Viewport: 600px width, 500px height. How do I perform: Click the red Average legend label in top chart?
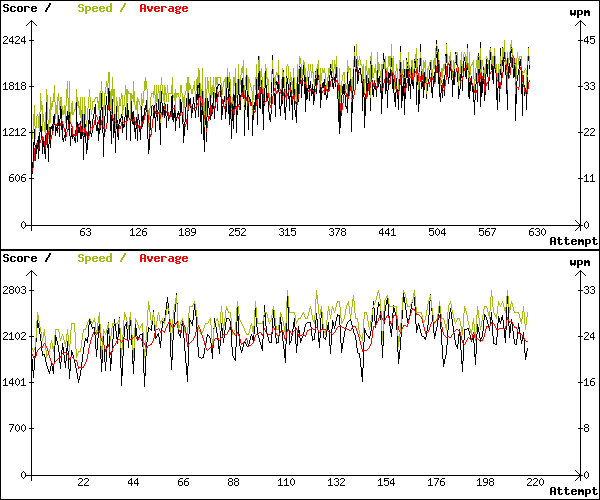(x=163, y=8)
